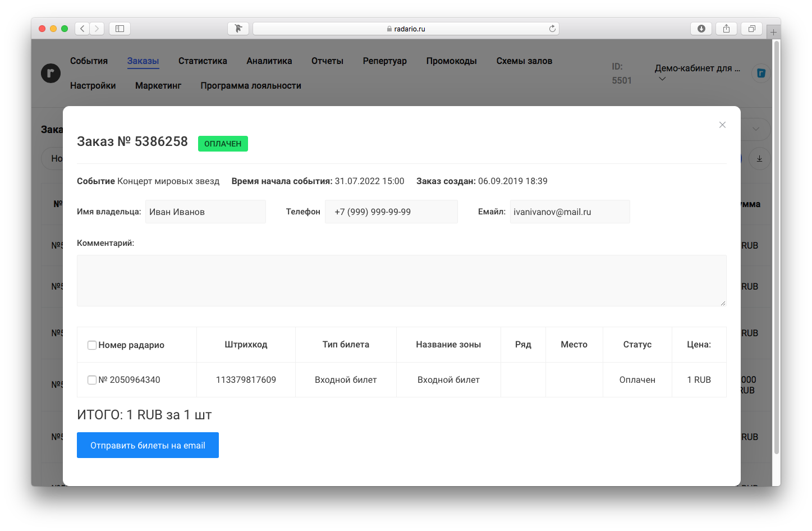Click order created date 06.09.2019 18:39
Screen dimensions: 812x531
coord(512,181)
